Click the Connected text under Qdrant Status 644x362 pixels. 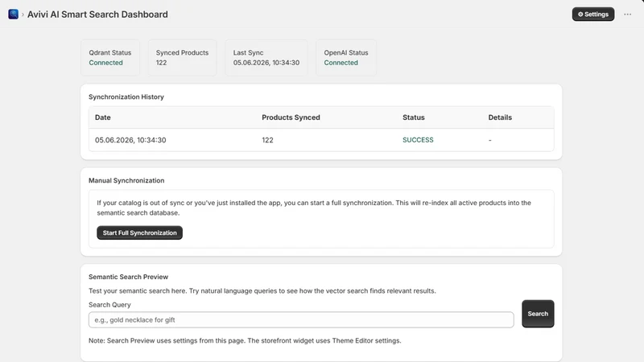pyautogui.click(x=105, y=63)
